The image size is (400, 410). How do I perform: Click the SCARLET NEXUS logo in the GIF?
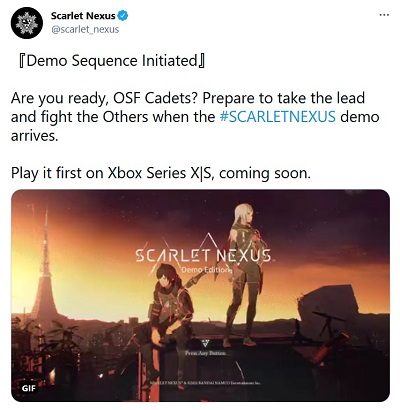[203, 255]
